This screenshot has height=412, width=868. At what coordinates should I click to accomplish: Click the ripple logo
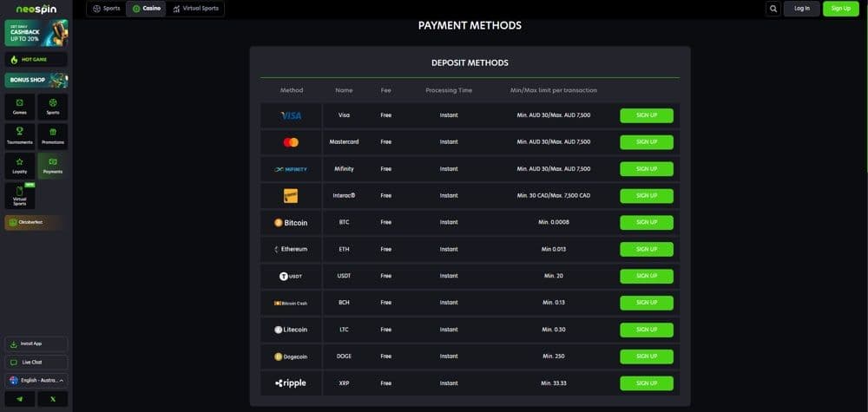(x=291, y=383)
